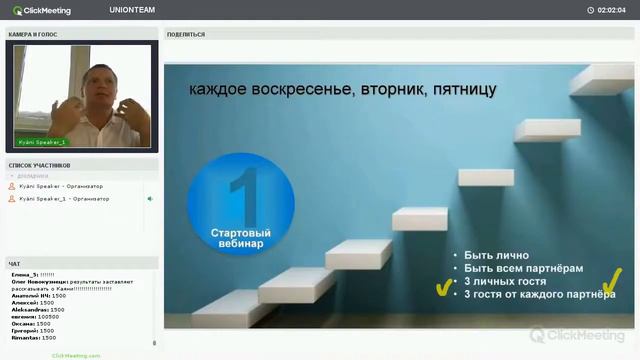Click chat message Оксана: 1500

[x=31, y=324]
